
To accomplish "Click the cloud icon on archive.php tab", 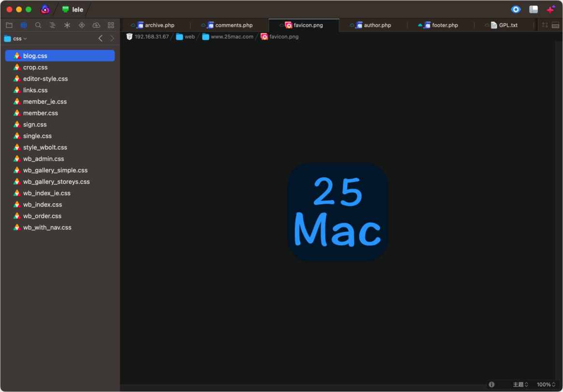I will click(133, 25).
